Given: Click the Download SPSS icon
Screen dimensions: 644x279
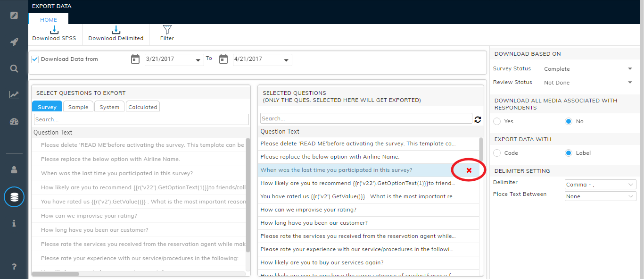Looking at the screenshot, I should point(54,30).
